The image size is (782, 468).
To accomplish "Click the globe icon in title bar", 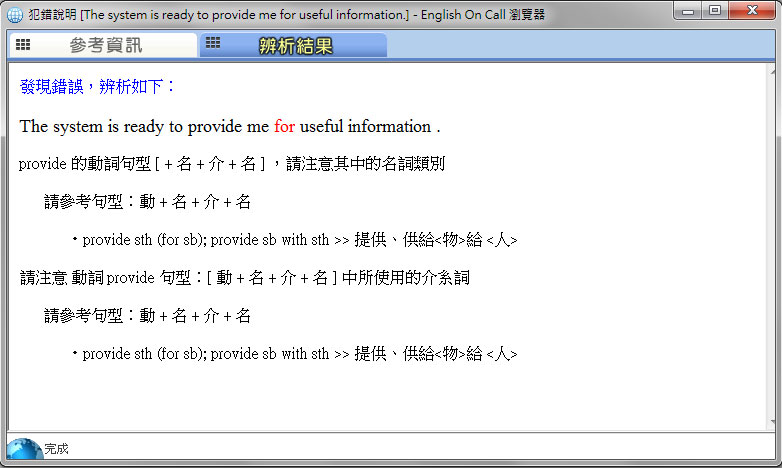I will 14,14.
